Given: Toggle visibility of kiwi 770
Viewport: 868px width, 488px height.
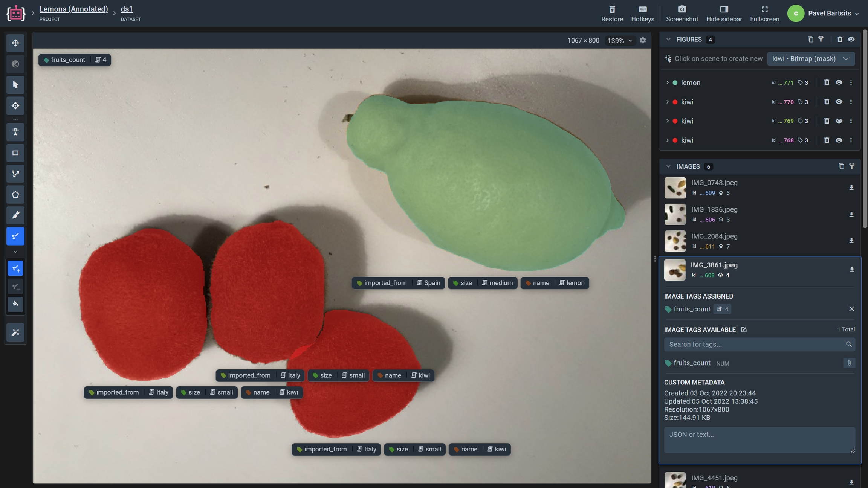Looking at the screenshot, I should click(x=839, y=102).
